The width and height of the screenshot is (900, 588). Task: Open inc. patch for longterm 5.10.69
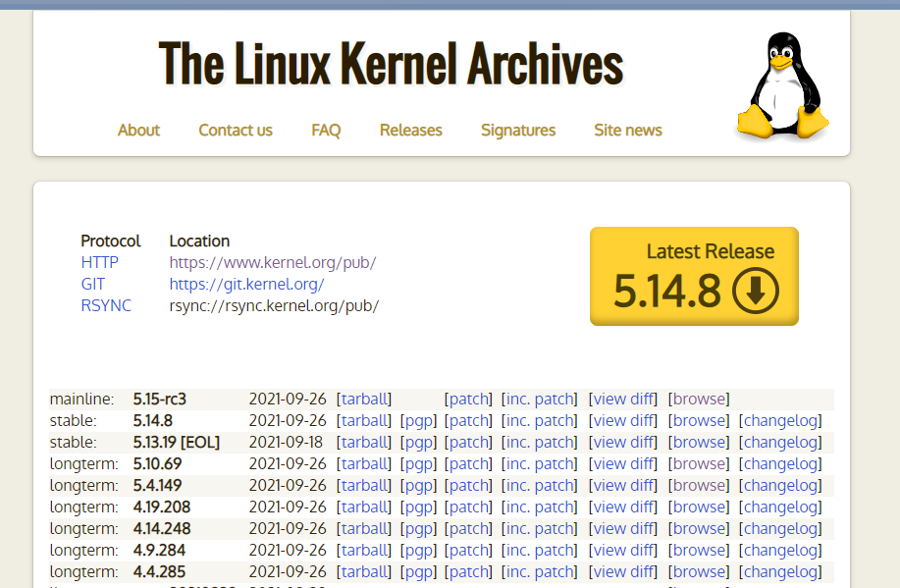[540, 464]
